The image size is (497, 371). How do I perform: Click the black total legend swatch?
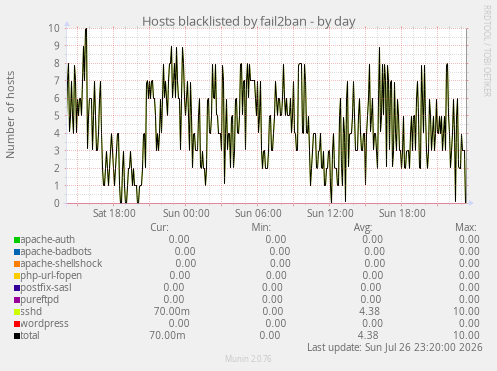tap(17, 336)
